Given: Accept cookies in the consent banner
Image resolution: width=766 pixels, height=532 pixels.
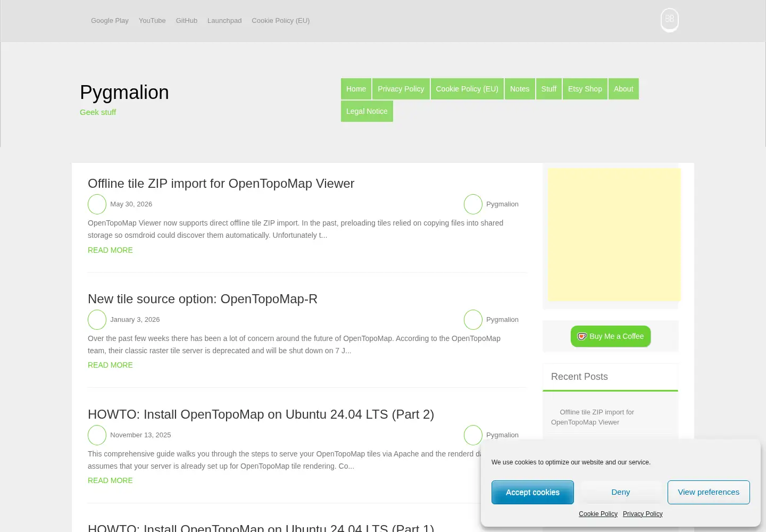Looking at the screenshot, I should click(x=532, y=493).
